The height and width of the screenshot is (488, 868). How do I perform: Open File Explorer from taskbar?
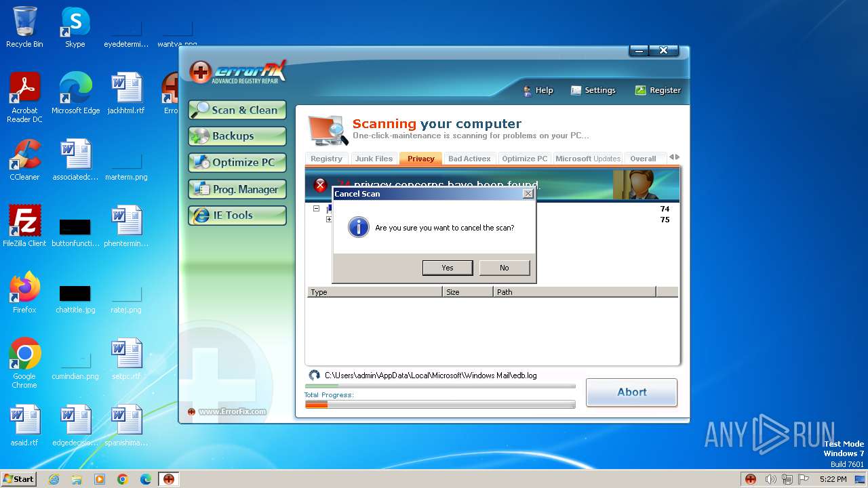(77, 479)
